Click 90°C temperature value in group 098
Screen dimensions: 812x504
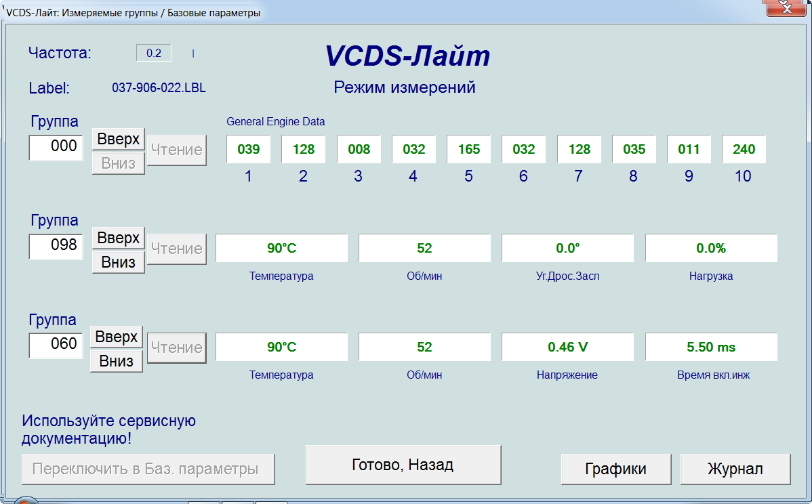click(282, 248)
